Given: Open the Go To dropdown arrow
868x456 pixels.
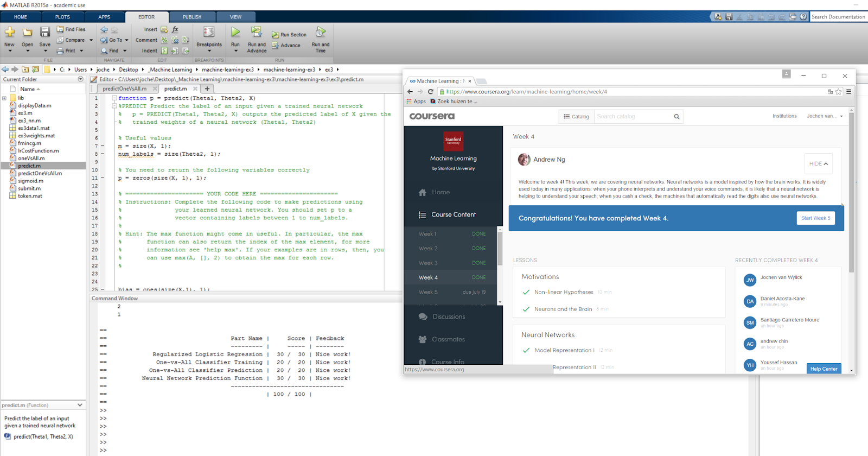Looking at the screenshot, I should [127, 40].
